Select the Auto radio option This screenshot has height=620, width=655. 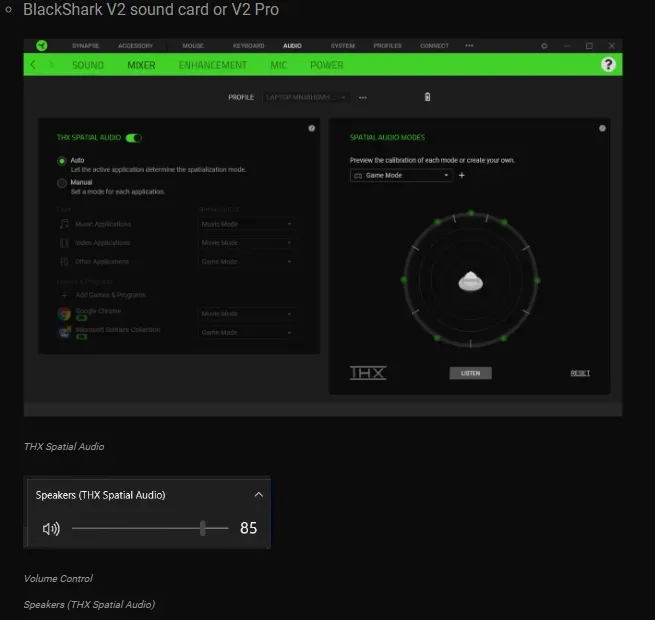[62, 161]
